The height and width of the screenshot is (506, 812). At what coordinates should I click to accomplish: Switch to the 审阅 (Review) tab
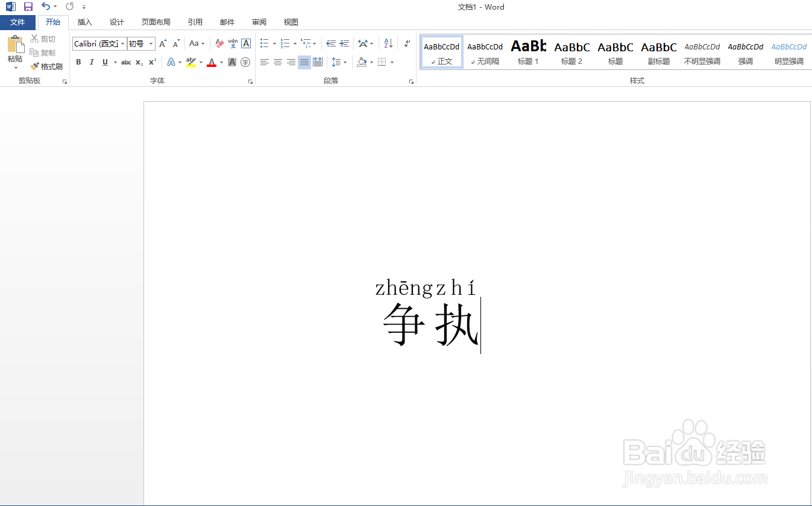tap(259, 22)
